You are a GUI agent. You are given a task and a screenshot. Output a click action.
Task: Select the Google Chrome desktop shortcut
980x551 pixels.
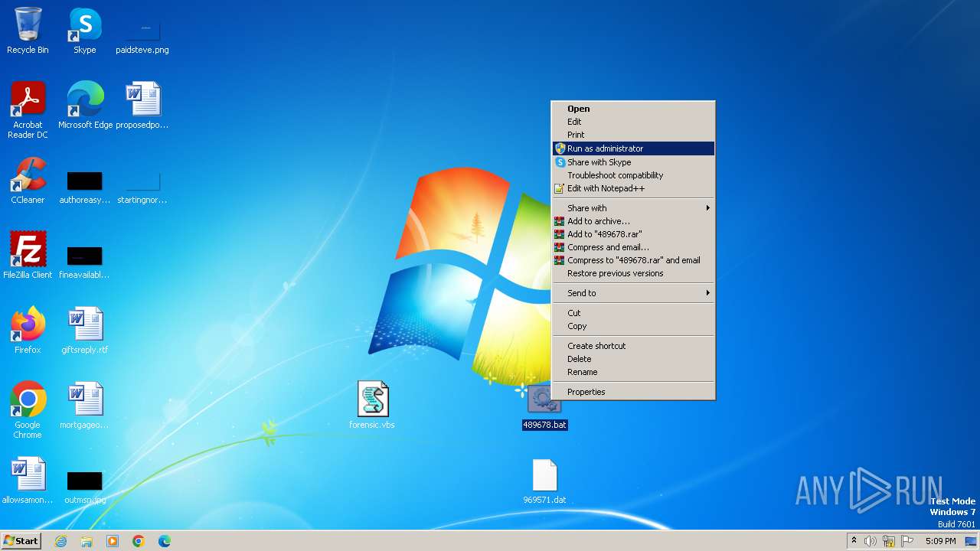pos(28,409)
